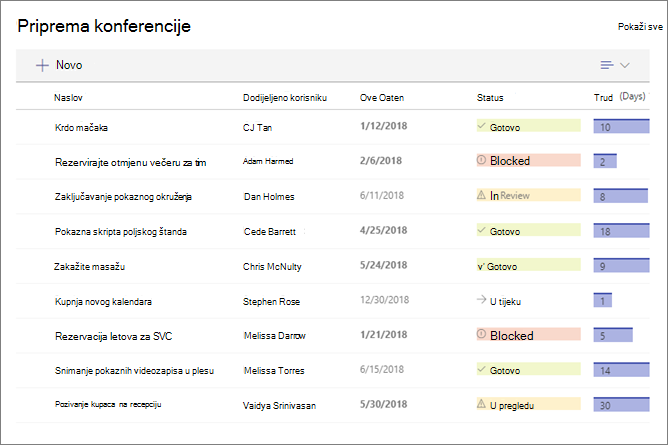Open the list view options icon

pyautogui.click(x=607, y=65)
